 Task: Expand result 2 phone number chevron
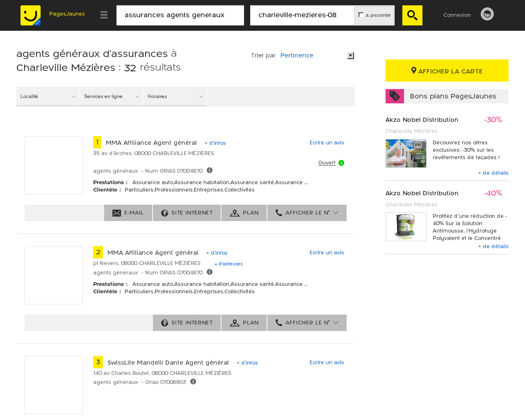point(336,323)
